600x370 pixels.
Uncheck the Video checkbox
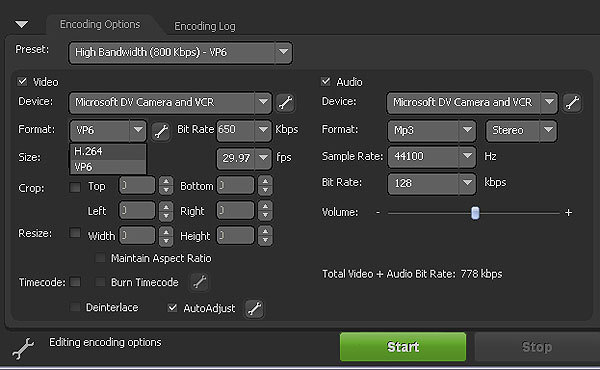click(22, 81)
